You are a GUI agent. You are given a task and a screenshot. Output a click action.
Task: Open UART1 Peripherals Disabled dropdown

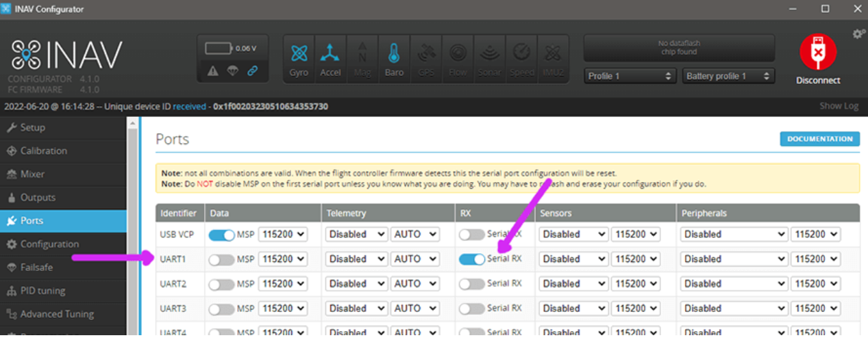tap(734, 259)
